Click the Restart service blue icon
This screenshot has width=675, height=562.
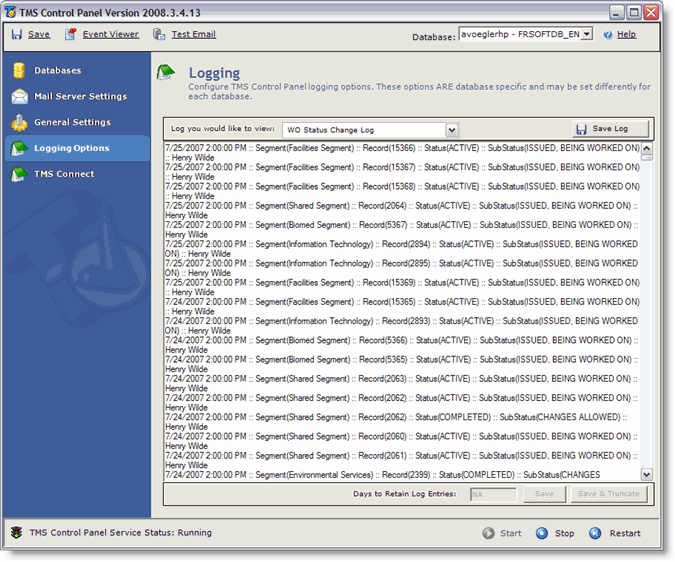(595, 533)
